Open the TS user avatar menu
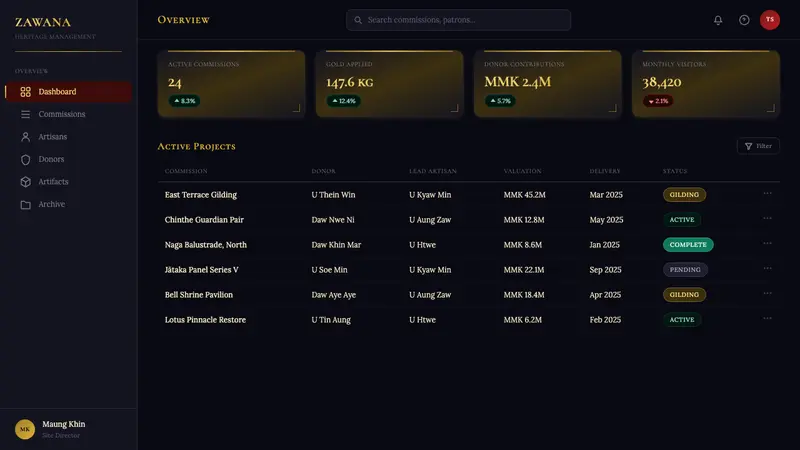This screenshot has width=800, height=450. (769, 20)
